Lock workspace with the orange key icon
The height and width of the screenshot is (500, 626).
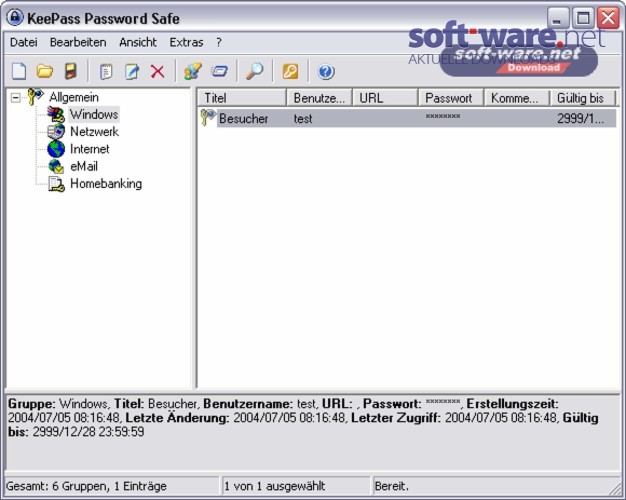pos(290,72)
